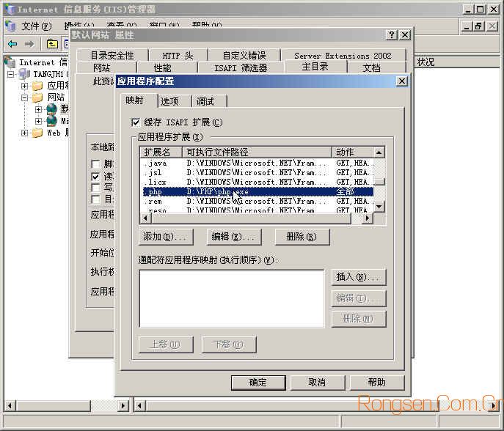The height and width of the screenshot is (431, 504).
Task: Open the ISAPI 筛选器 tab
Action: pos(241,67)
